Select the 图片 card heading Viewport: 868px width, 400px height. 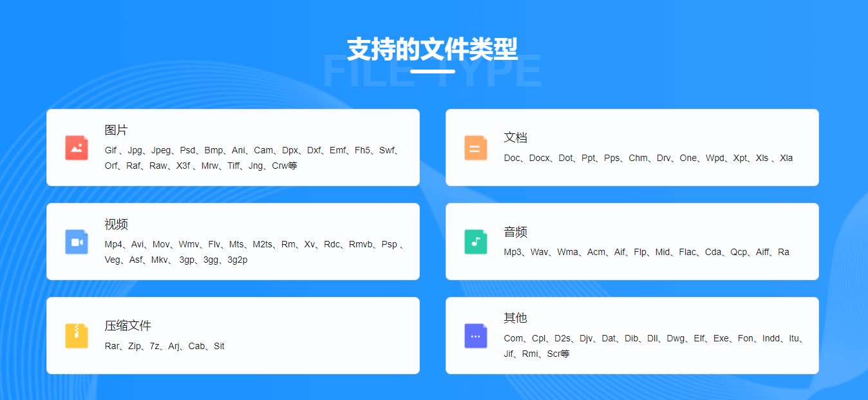[116, 130]
